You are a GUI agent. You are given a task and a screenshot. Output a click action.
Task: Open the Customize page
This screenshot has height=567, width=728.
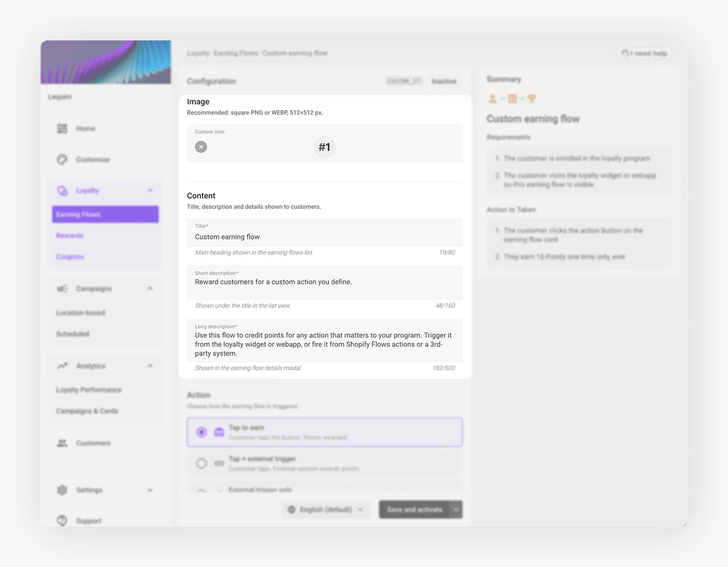(x=93, y=160)
